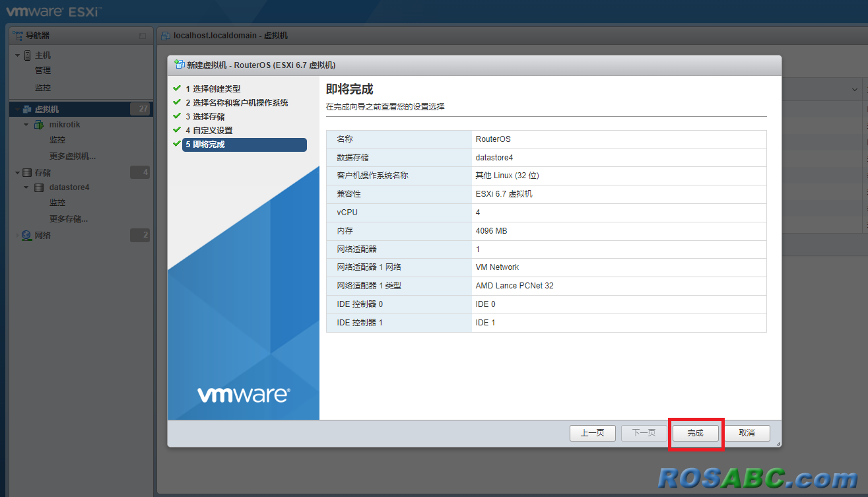868x497 pixels.
Task: Click the new VM icon in dialog title
Action: click(x=178, y=65)
